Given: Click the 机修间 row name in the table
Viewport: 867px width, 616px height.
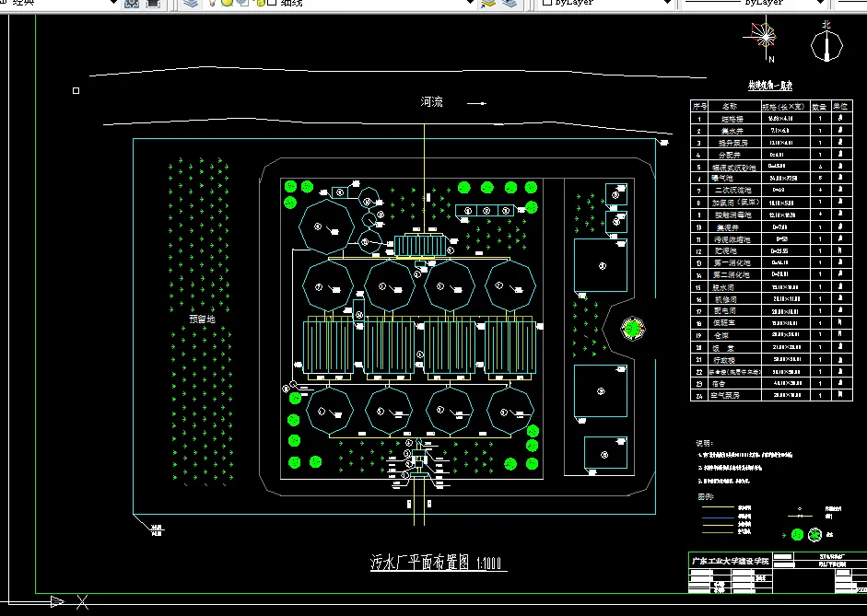Looking at the screenshot, I should [x=725, y=299].
